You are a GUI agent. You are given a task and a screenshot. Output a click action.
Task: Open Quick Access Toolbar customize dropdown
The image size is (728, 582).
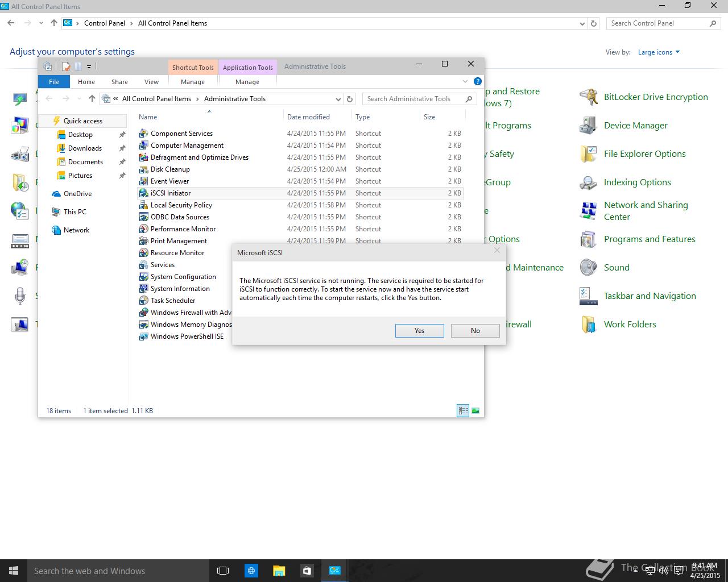click(89, 67)
